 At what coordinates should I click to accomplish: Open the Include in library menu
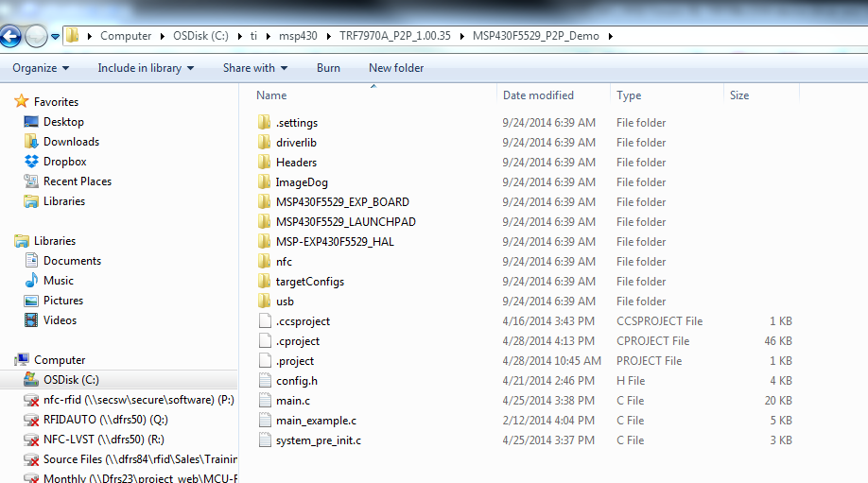tap(146, 68)
